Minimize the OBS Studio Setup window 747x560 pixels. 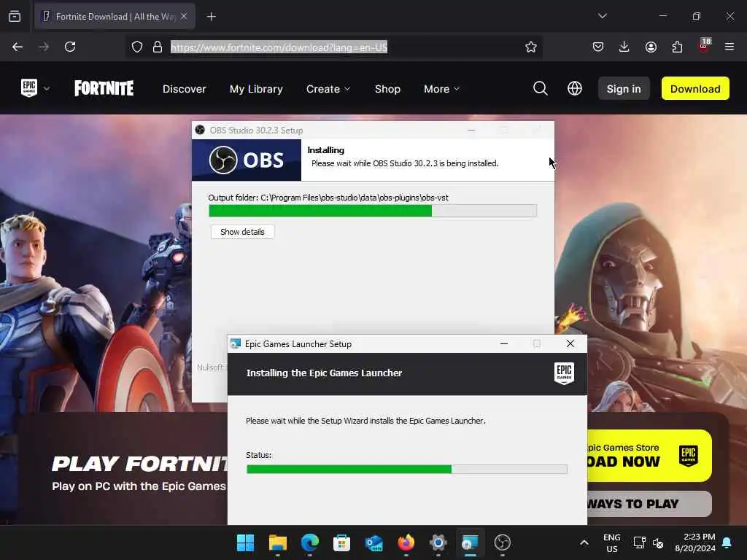pos(471,130)
